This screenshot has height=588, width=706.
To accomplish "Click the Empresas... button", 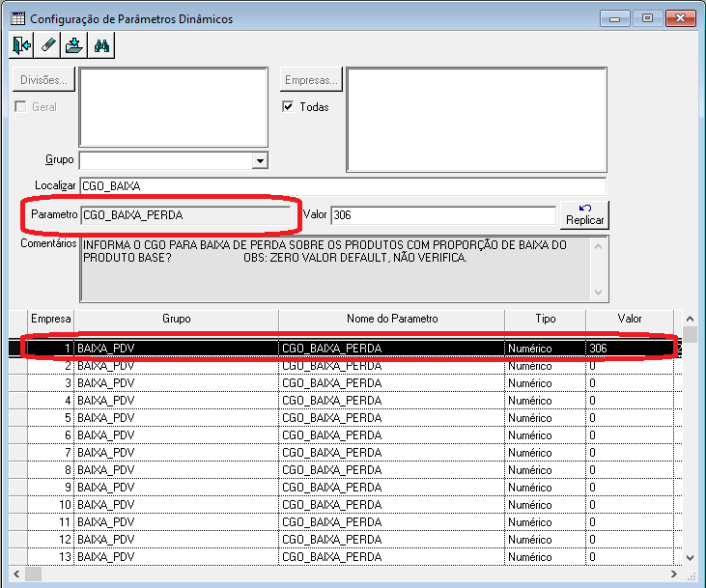I will 311,80.
